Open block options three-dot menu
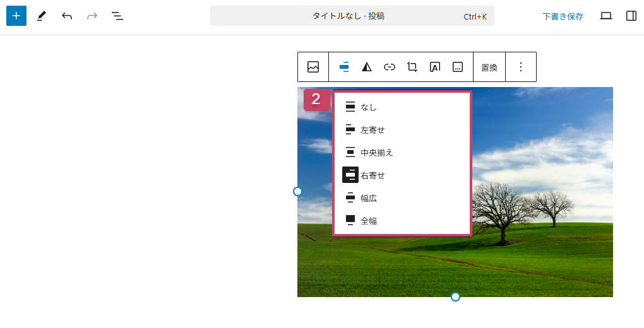The width and height of the screenshot is (644, 328). (521, 67)
